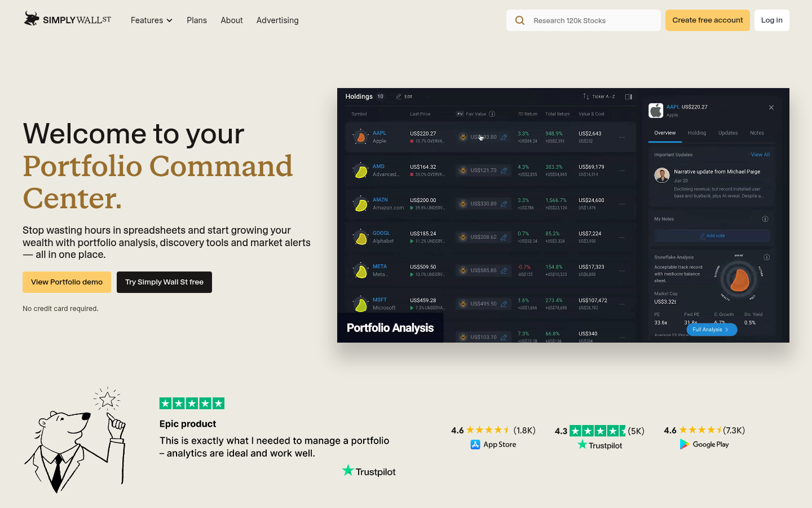Edit GOOGL fair value US$208.62 pencil

504,237
